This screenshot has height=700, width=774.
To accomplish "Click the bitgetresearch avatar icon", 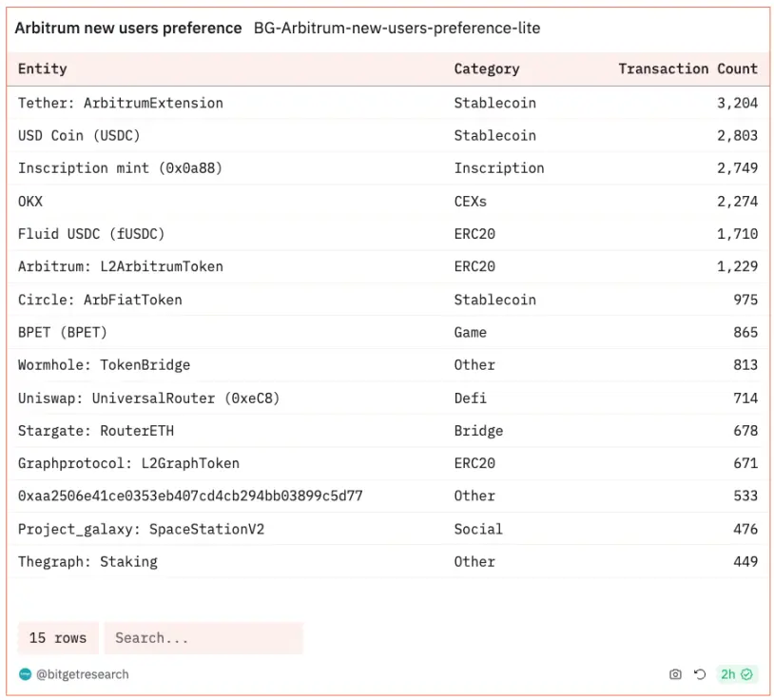I will pos(25,674).
